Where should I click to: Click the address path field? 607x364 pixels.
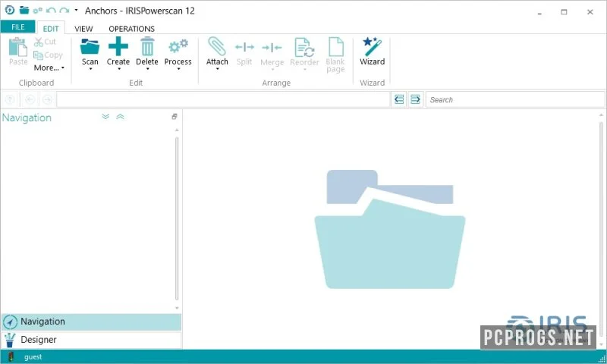(223, 100)
